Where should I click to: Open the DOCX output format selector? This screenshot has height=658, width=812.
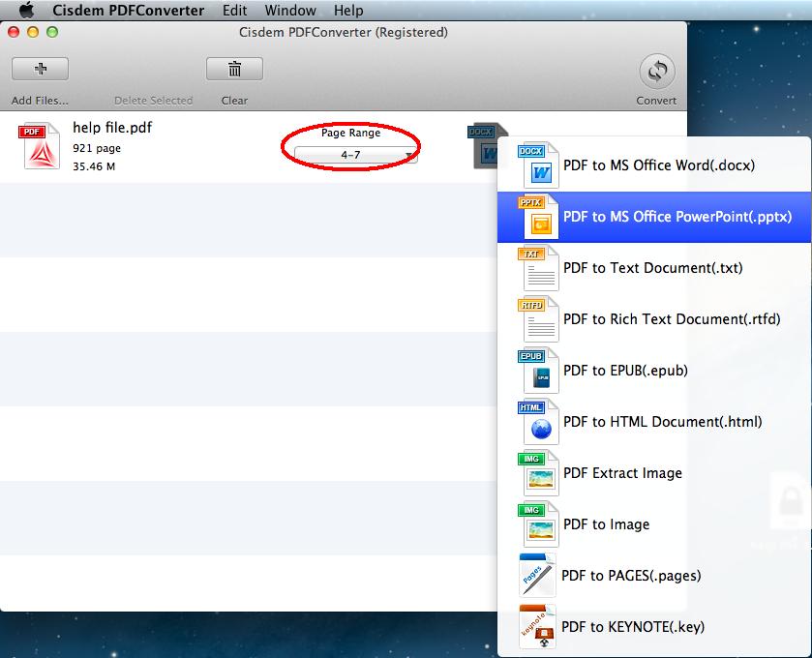[487, 143]
